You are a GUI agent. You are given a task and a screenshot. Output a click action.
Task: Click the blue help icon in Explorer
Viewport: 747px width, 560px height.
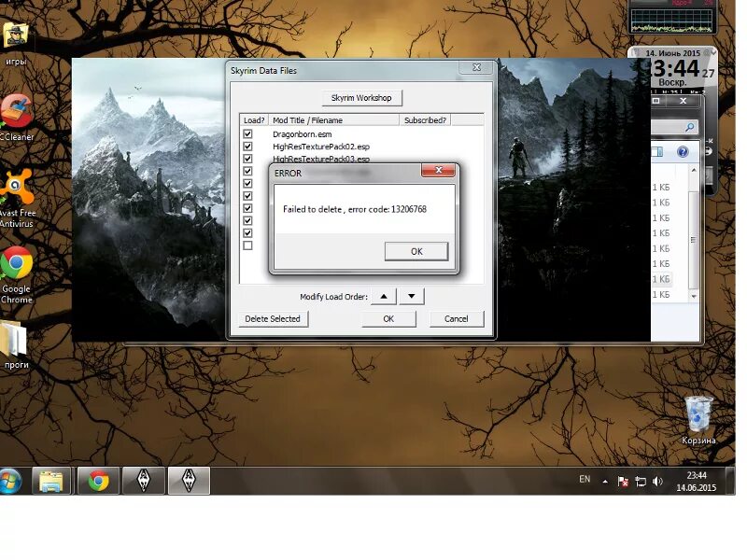(683, 152)
